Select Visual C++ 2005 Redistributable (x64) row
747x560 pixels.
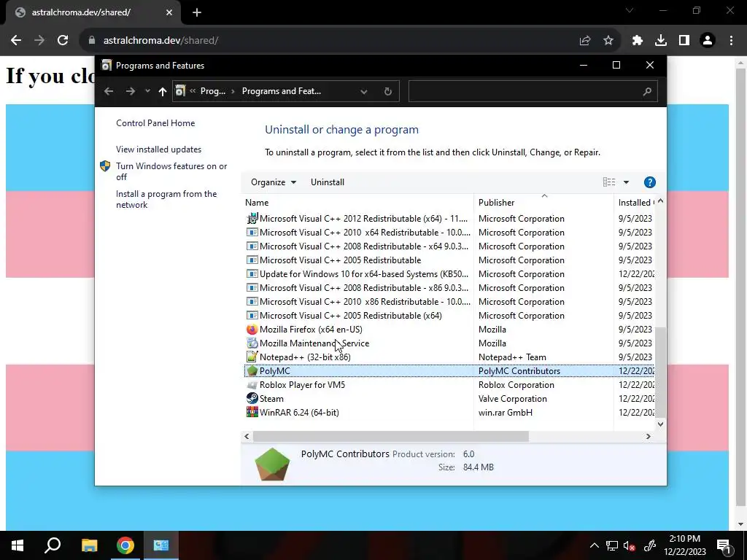click(449, 316)
